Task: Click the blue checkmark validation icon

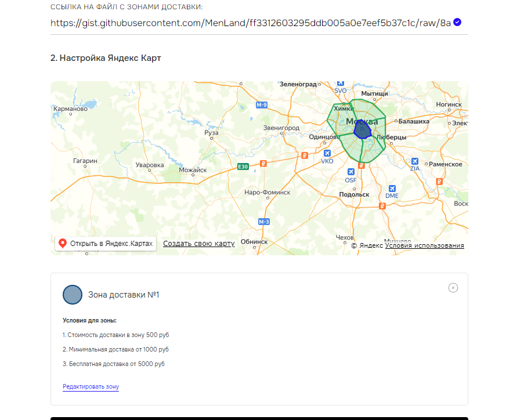Action: tap(457, 22)
